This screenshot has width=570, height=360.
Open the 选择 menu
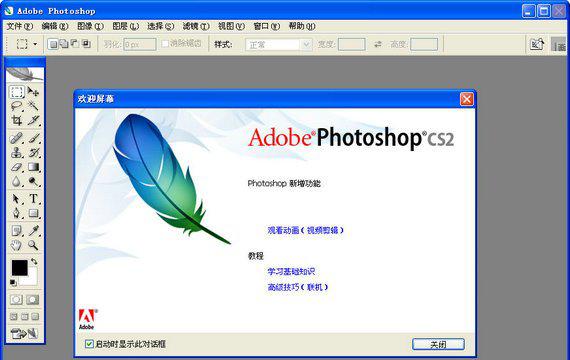[161, 26]
